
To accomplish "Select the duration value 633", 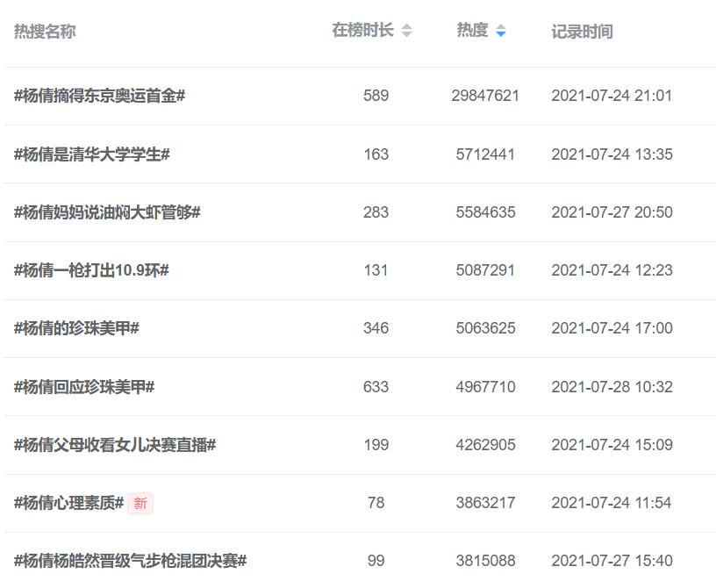I will tap(376, 387).
